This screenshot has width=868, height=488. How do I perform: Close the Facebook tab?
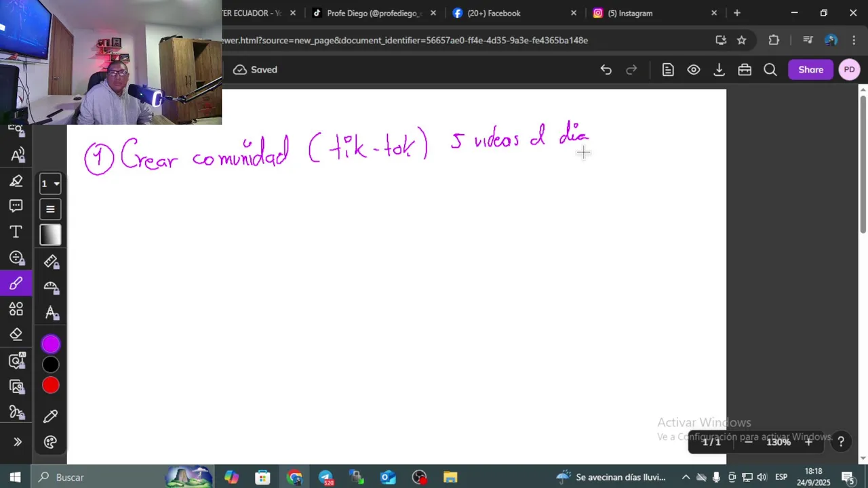click(x=574, y=13)
